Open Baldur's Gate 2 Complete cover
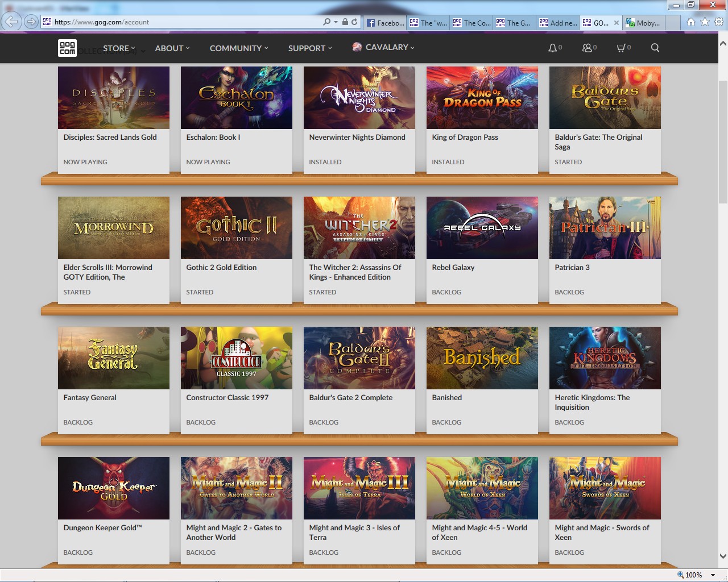This screenshot has width=728, height=582. point(359,358)
